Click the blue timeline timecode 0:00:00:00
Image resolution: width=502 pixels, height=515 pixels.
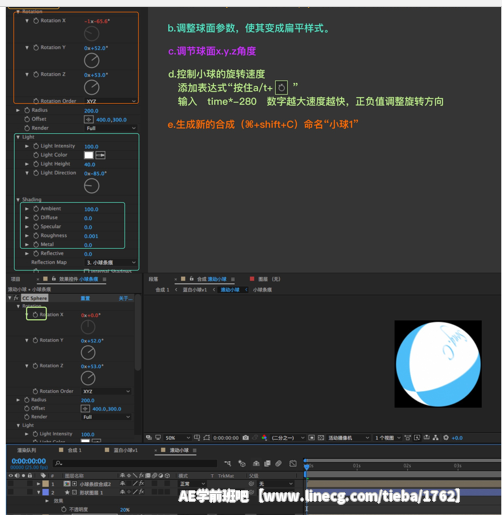pos(29,461)
